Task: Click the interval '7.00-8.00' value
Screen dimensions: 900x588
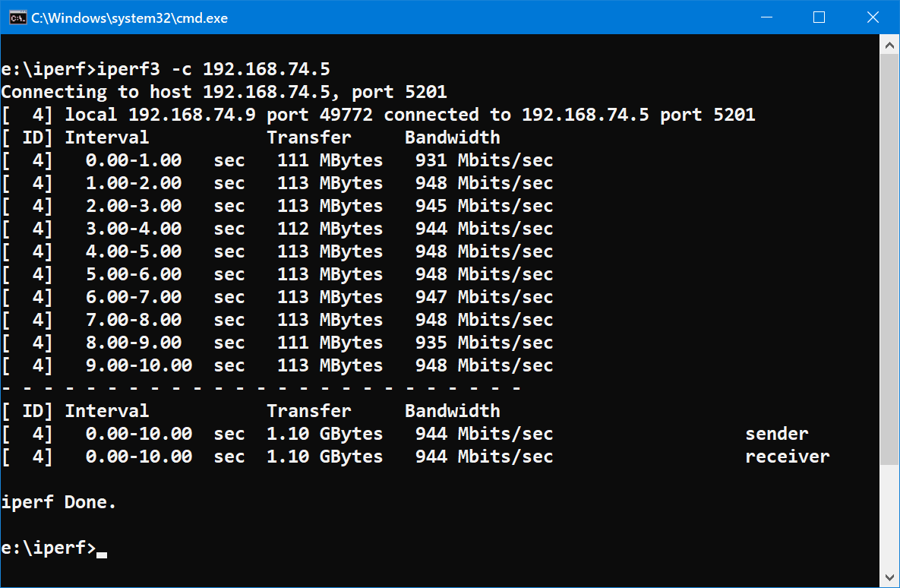Action: pos(134,320)
